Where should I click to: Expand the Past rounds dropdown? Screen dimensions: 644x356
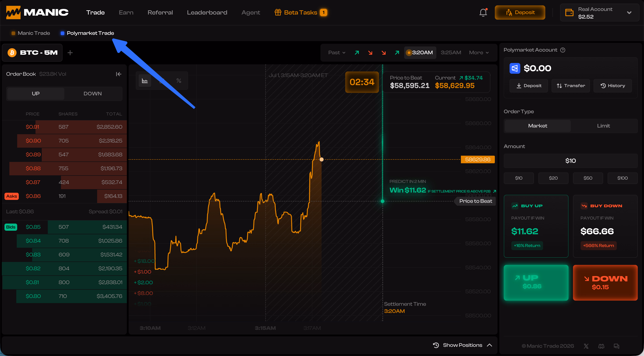pos(337,52)
